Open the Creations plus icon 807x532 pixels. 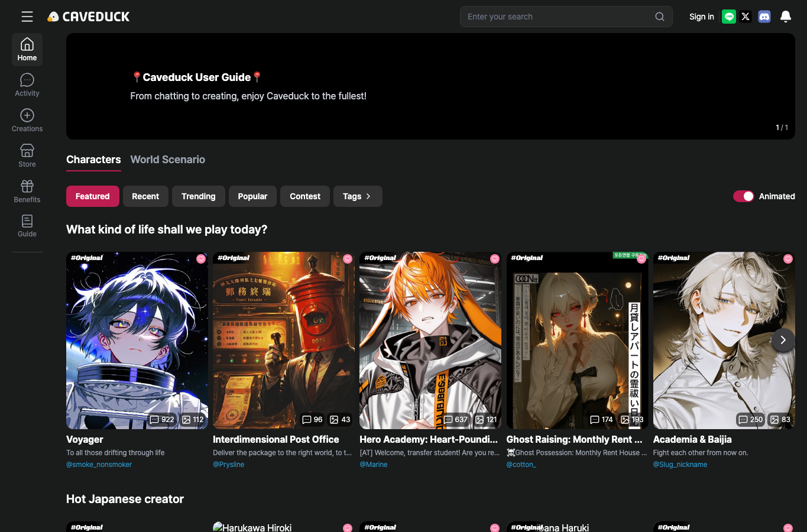point(27,115)
